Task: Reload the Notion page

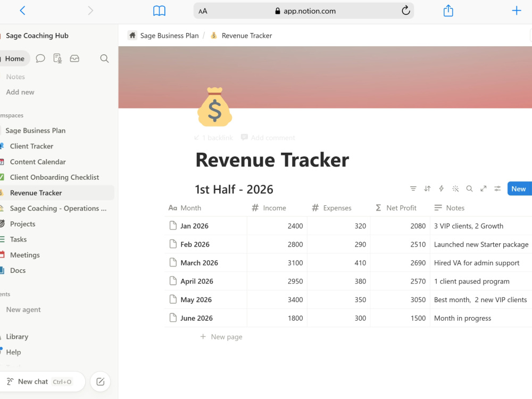Action: tap(405, 11)
